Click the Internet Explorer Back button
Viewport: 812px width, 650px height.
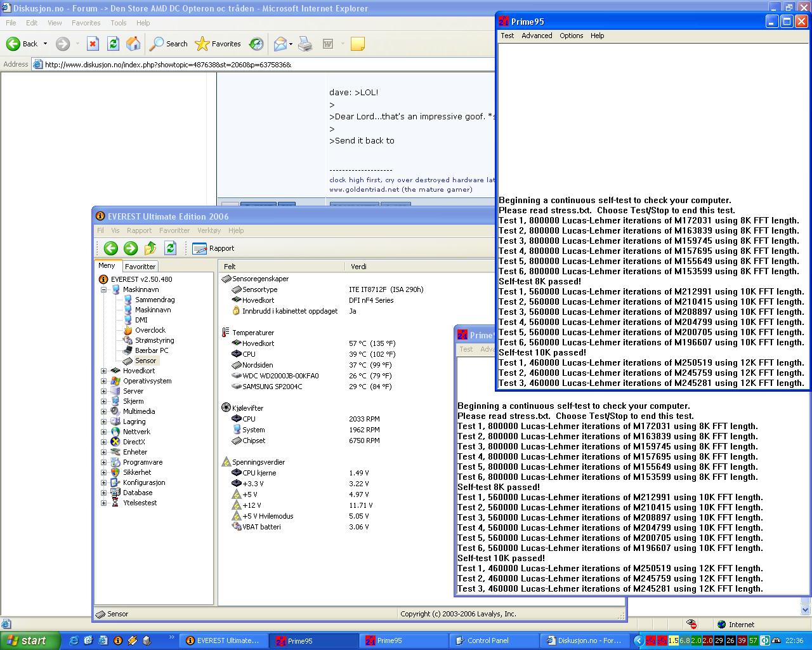[22, 44]
